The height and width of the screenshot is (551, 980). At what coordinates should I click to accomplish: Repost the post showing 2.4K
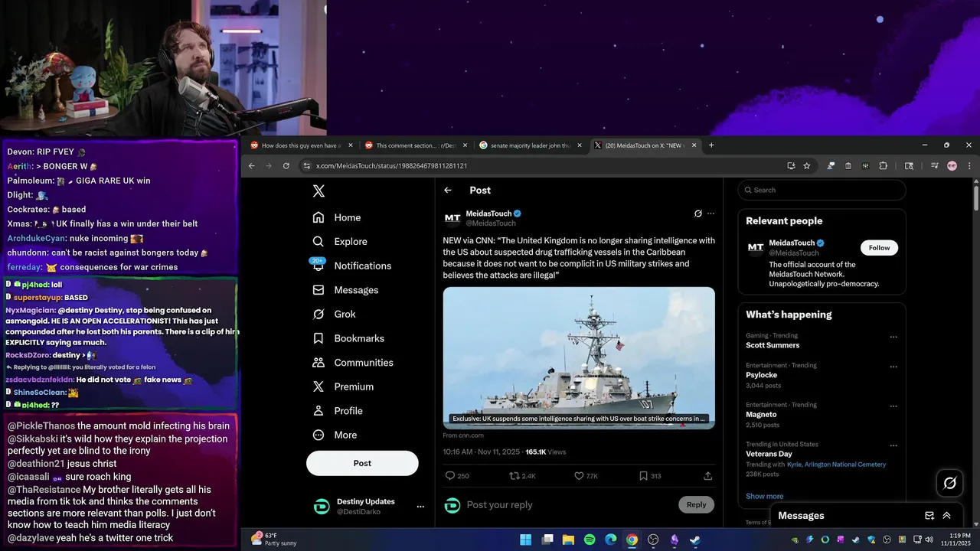coord(523,476)
